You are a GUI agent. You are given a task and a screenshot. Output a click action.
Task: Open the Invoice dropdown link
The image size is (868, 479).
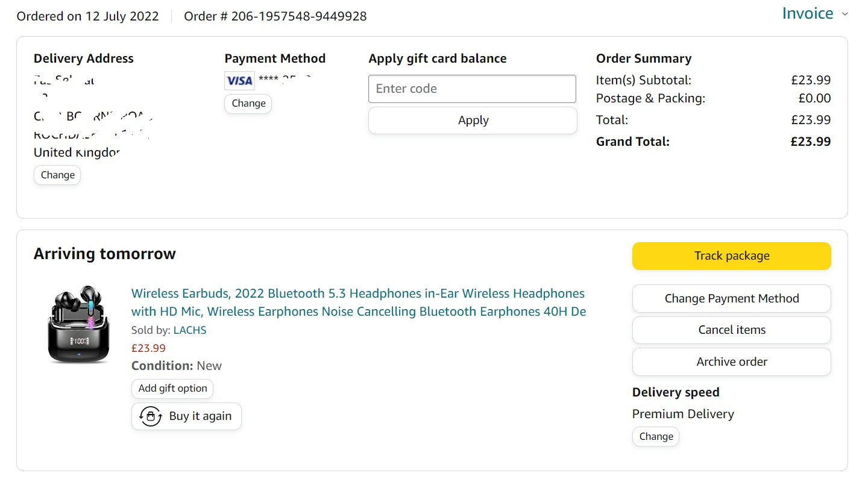[807, 14]
